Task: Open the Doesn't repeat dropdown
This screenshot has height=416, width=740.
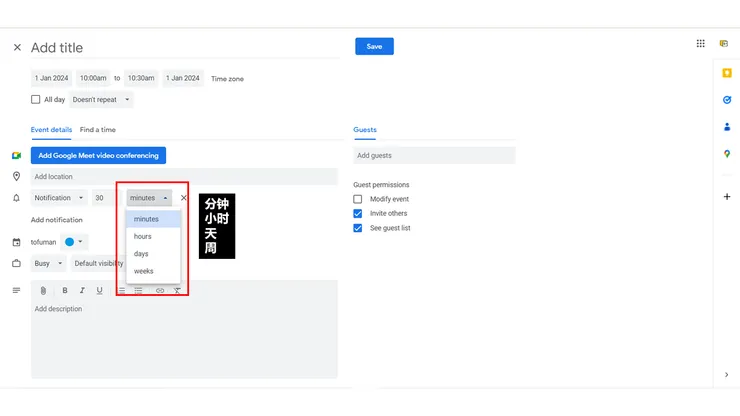Action: coord(101,100)
